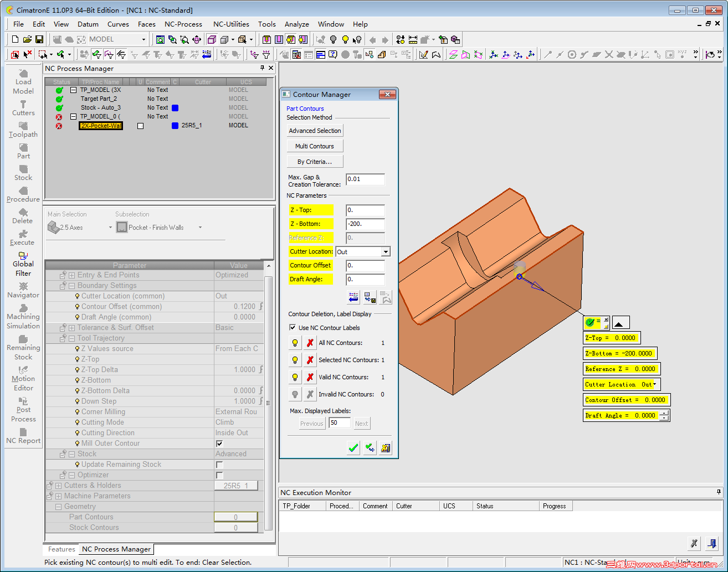
Task: Click Advanced Selection button
Action: (x=315, y=131)
